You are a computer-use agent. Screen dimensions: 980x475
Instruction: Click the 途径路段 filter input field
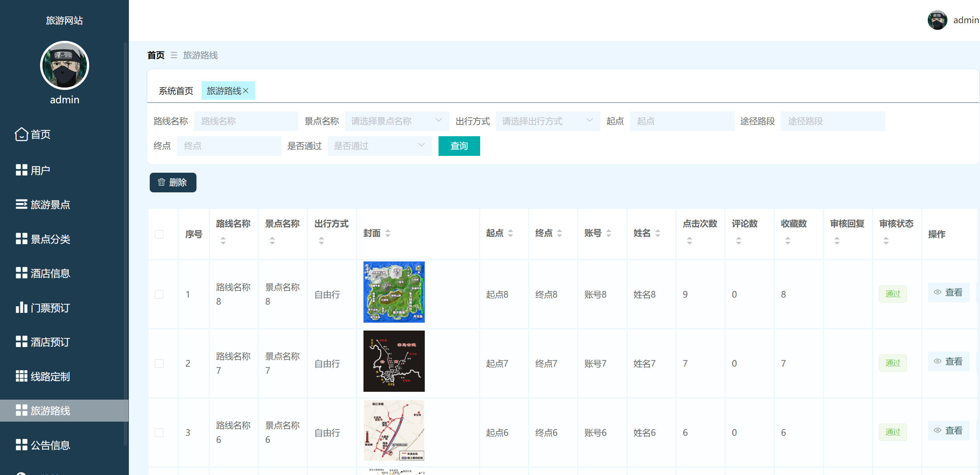(x=833, y=121)
